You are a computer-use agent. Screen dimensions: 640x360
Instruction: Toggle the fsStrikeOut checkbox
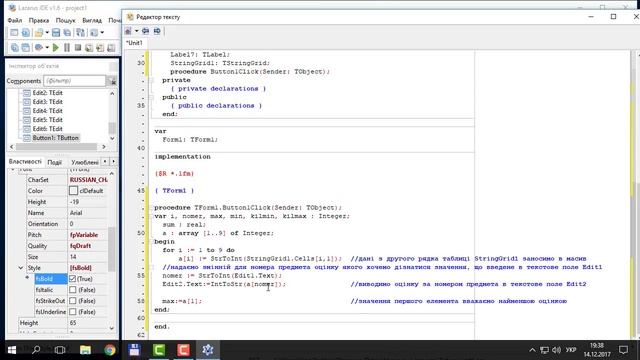(73, 301)
